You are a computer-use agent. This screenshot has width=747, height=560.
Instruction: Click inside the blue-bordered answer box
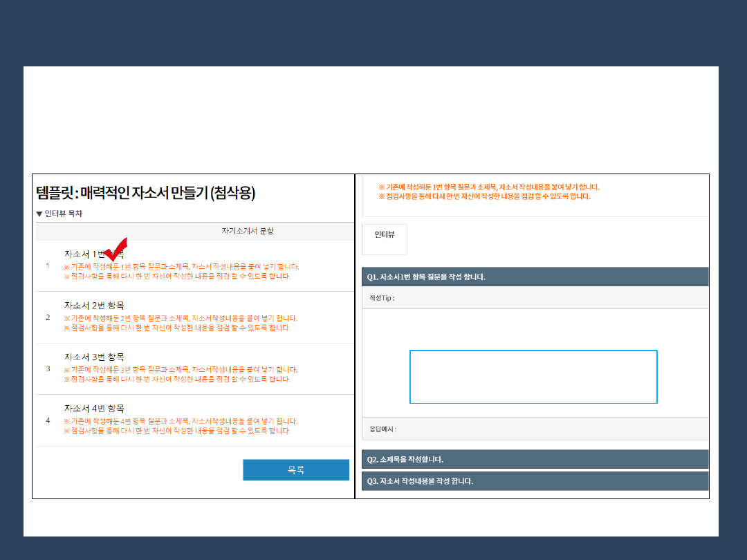point(533,377)
